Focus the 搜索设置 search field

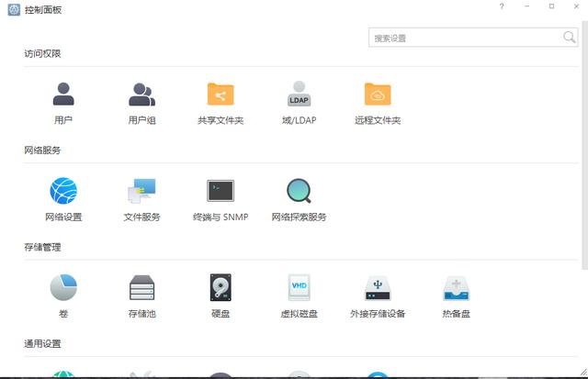coord(473,38)
